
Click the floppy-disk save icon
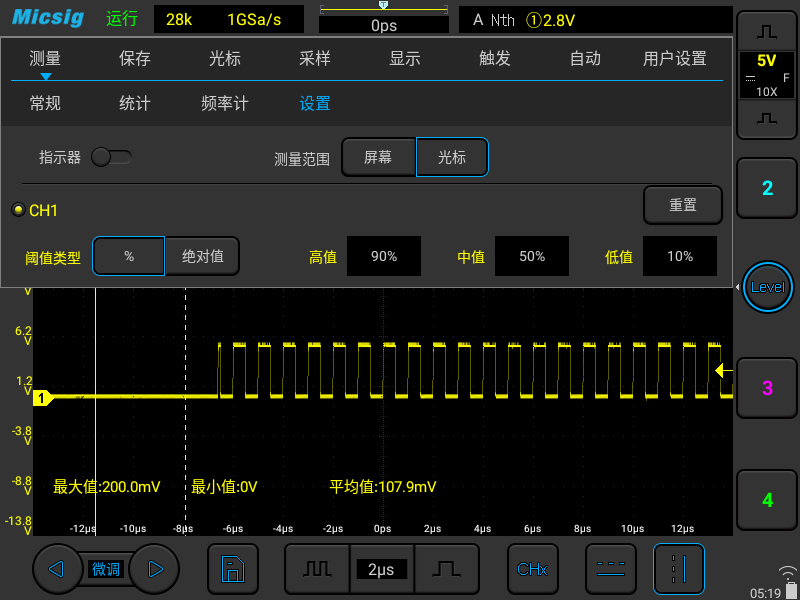(233, 569)
